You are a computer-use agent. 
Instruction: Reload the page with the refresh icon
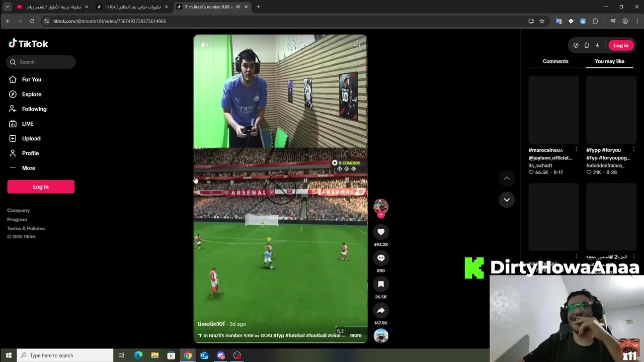click(32, 21)
